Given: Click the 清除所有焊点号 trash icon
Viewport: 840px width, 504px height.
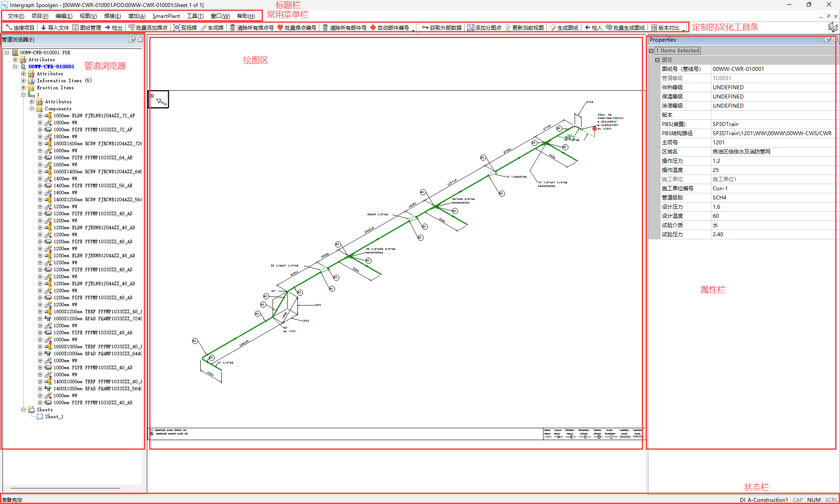Looking at the screenshot, I should pos(233,28).
